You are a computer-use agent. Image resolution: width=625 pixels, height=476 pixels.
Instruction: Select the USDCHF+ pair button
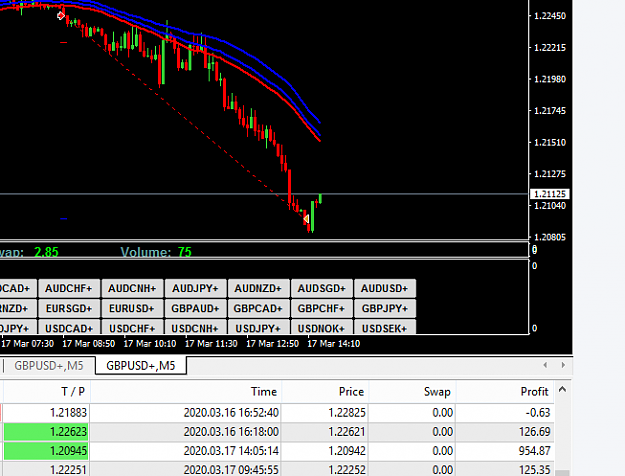click(132, 327)
